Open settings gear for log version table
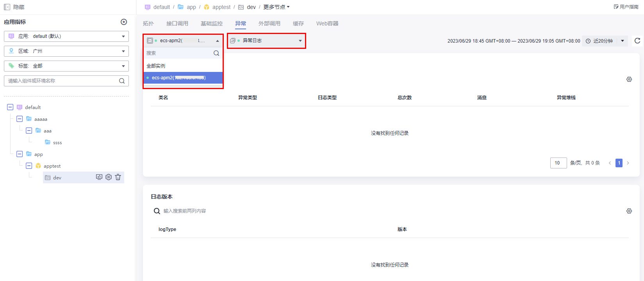 (629, 211)
